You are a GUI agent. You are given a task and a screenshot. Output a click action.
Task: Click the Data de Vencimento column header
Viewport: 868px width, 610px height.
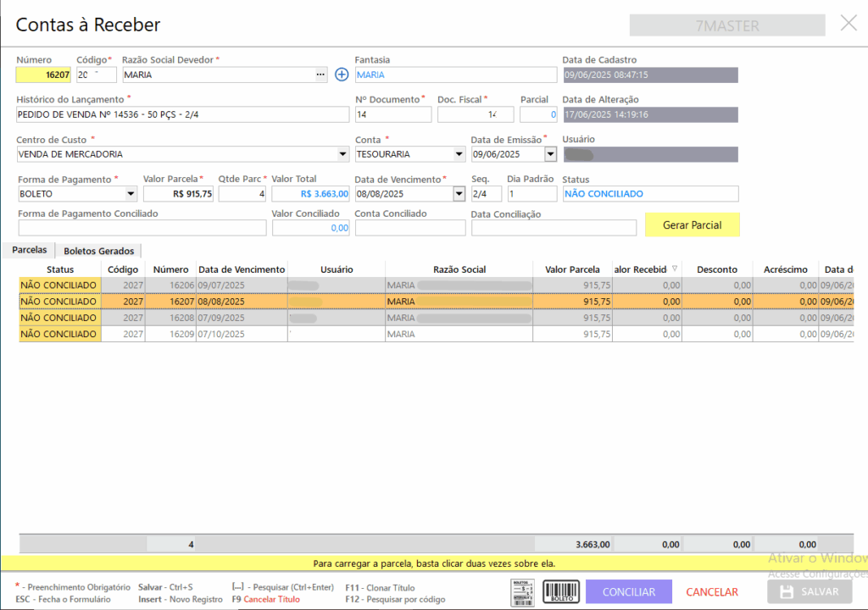[x=242, y=269]
